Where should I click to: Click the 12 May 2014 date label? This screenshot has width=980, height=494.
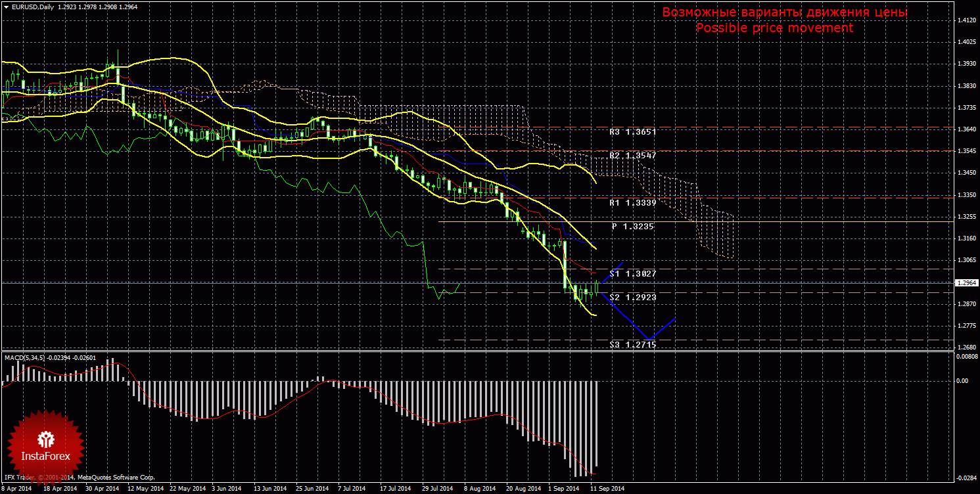coord(145,489)
